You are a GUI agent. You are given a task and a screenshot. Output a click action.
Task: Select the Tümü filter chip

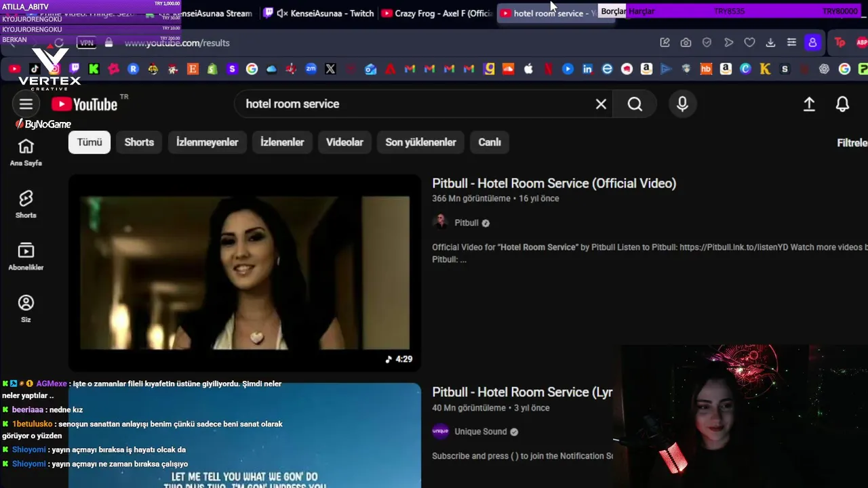pos(90,142)
